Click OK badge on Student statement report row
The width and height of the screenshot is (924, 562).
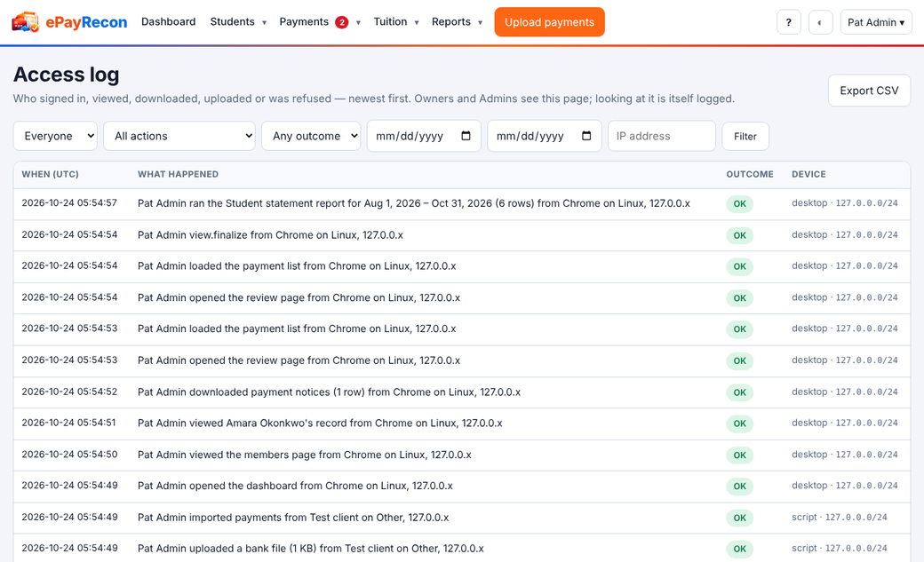click(x=739, y=204)
